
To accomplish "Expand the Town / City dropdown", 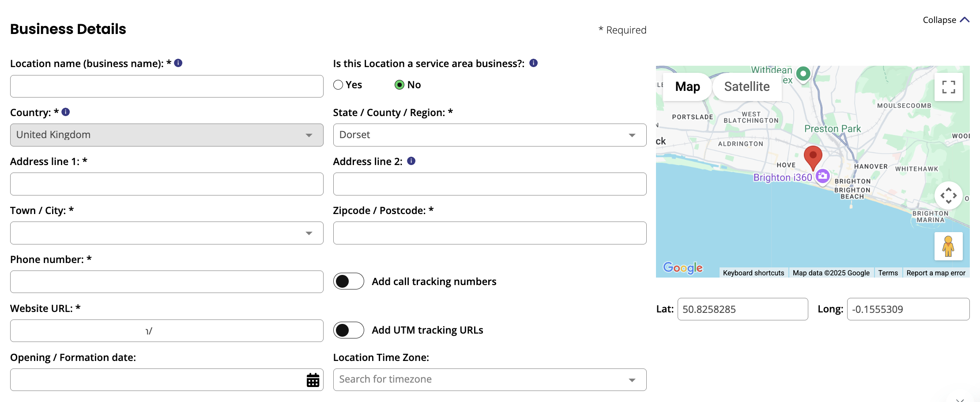I will (x=167, y=233).
